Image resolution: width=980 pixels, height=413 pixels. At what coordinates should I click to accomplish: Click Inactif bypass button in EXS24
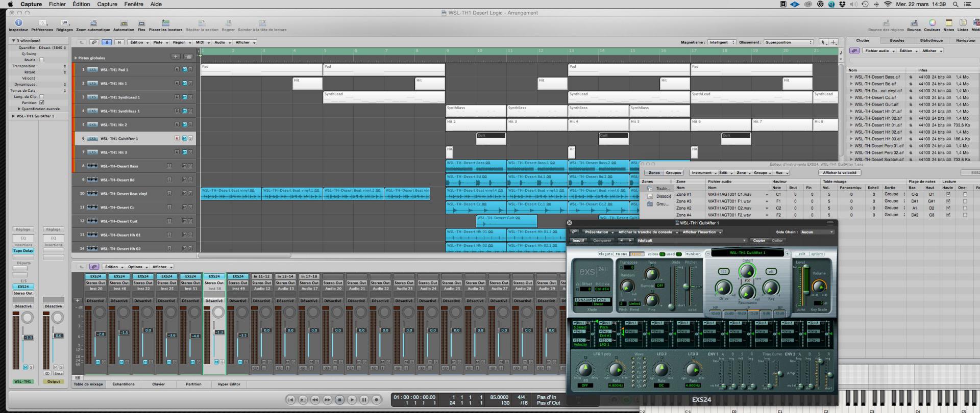tap(578, 240)
